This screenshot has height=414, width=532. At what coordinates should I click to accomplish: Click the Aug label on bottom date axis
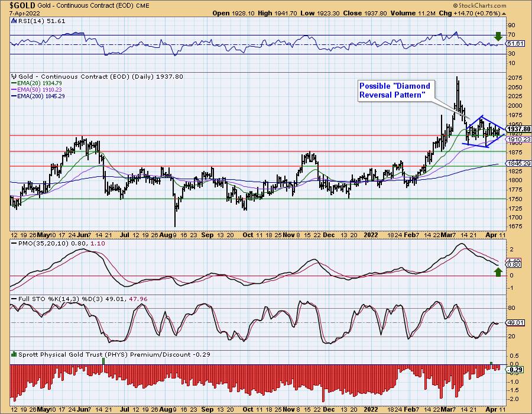tap(166, 410)
